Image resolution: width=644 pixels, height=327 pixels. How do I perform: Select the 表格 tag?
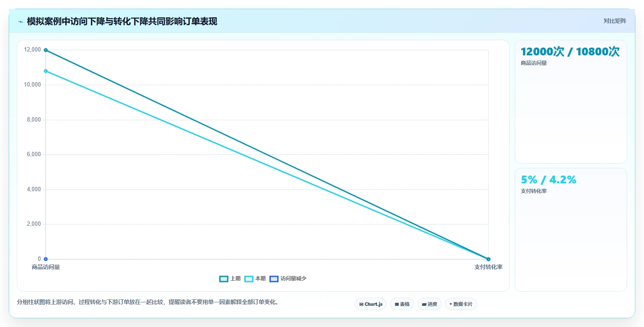tap(402, 304)
